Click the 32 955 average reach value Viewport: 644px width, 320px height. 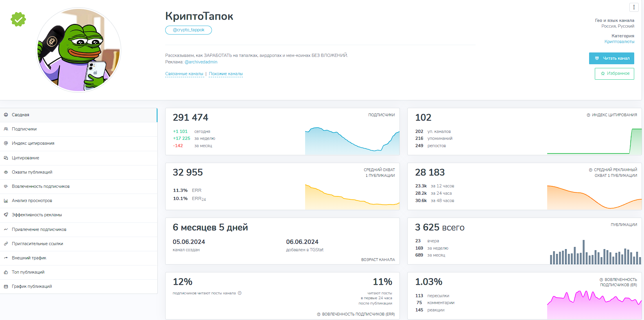pyautogui.click(x=188, y=172)
